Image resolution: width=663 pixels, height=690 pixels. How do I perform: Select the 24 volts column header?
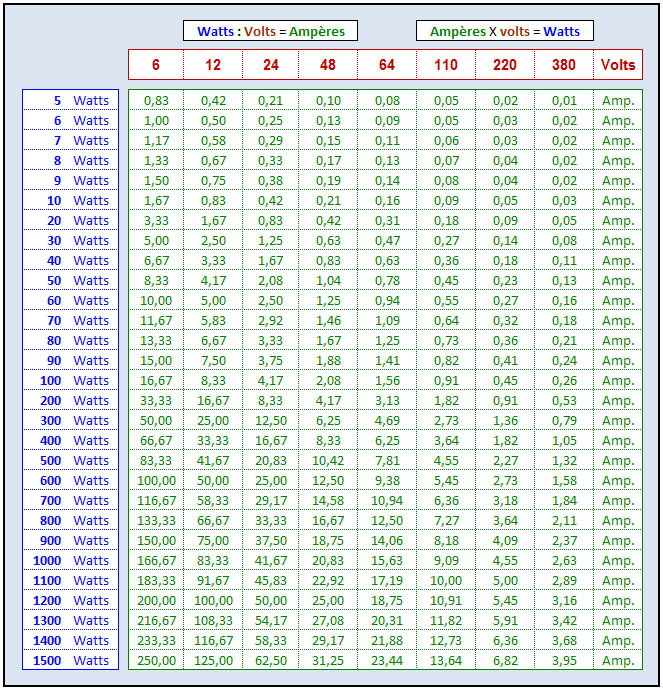point(271,65)
